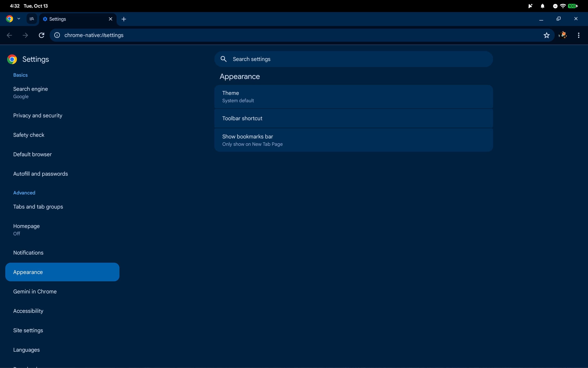This screenshot has width=588, height=368.
Task: Open Accessibility settings
Action: [62, 311]
